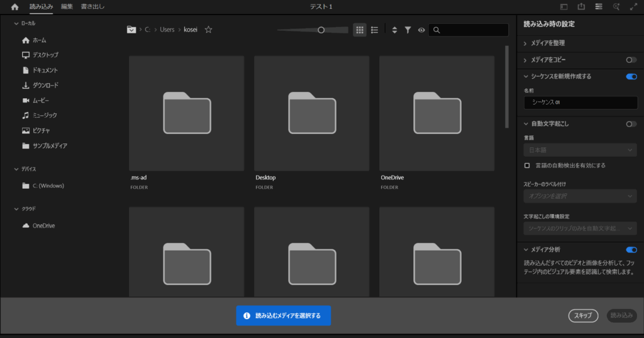Click C: in breadcrumb path

point(147,30)
